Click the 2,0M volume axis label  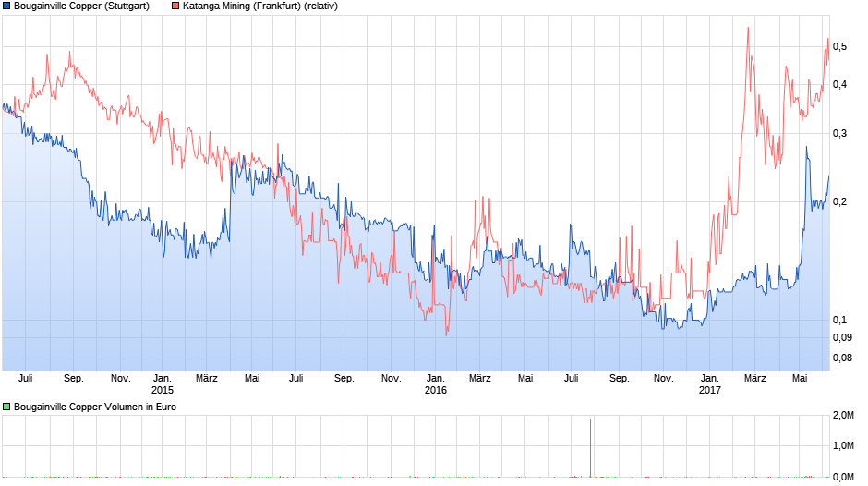(x=844, y=415)
